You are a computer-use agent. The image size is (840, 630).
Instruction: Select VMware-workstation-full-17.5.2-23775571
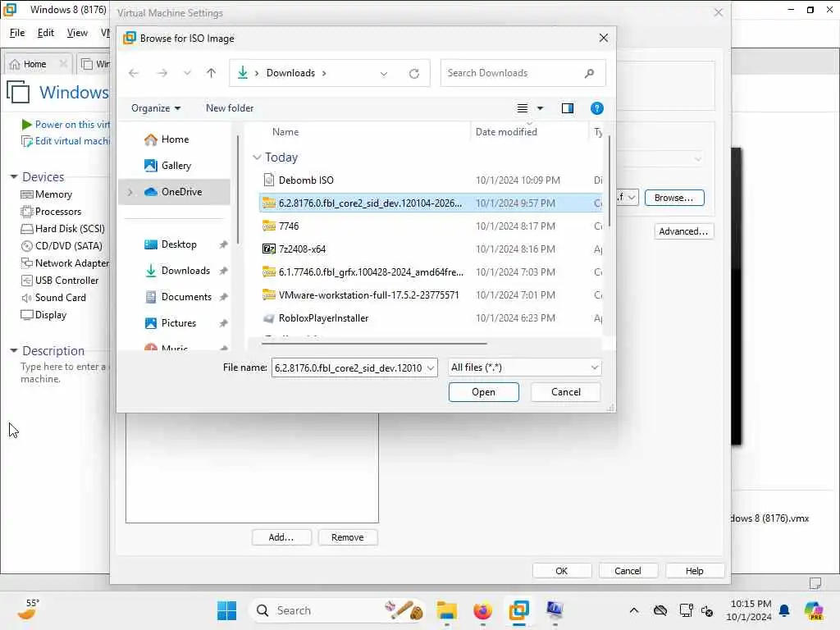tap(430, 295)
